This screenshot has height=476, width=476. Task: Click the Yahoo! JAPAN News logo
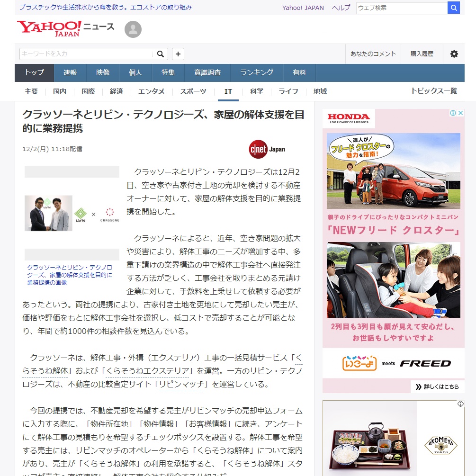pos(65,28)
